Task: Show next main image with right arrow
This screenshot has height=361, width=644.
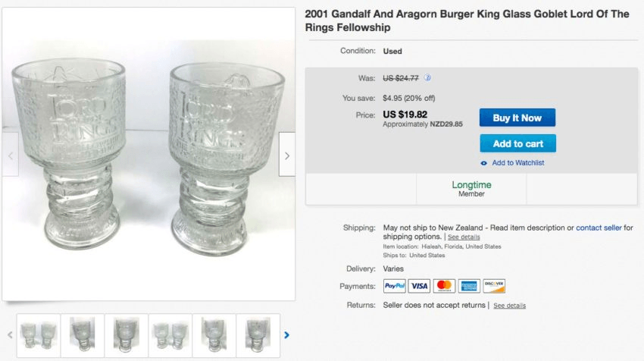Action: [286, 155]
